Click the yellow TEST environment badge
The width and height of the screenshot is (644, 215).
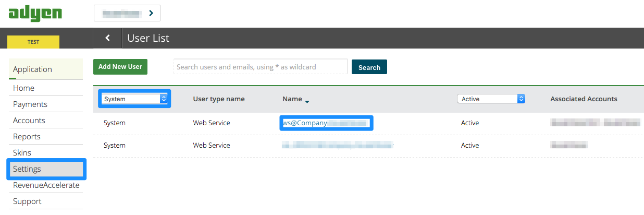click(33, 42)
